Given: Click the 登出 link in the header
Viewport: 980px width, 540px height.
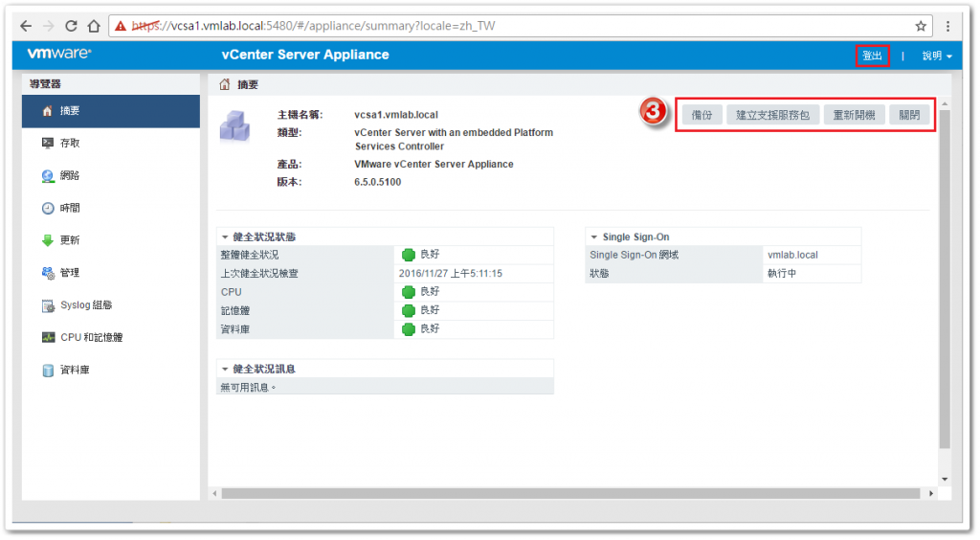Looking at the screenshot, I should [872, 56].
